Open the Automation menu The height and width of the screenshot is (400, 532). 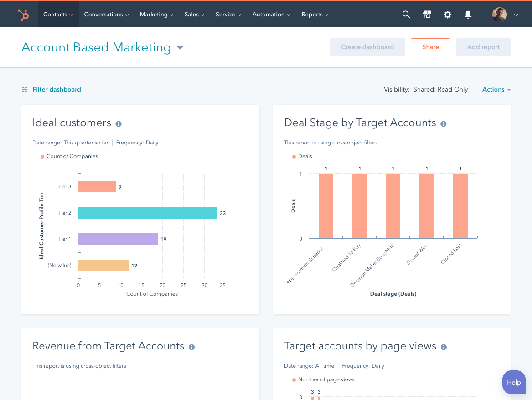click(x=271, y=15)
